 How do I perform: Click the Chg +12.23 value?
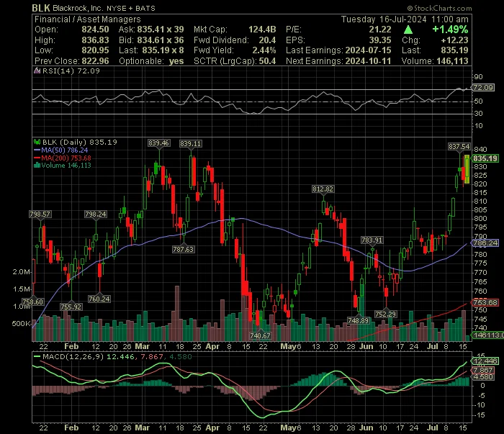(x=454, y=40)
